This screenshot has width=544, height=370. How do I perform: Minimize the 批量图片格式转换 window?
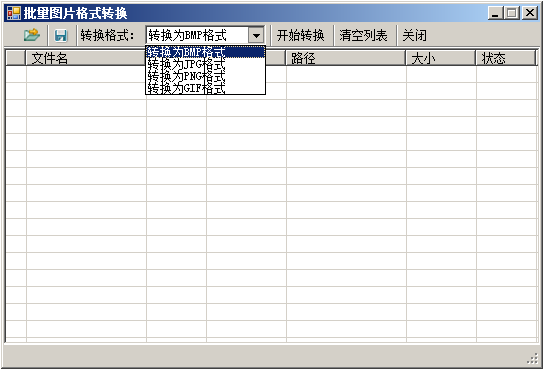pyautogui.click(x=495, y=13)
